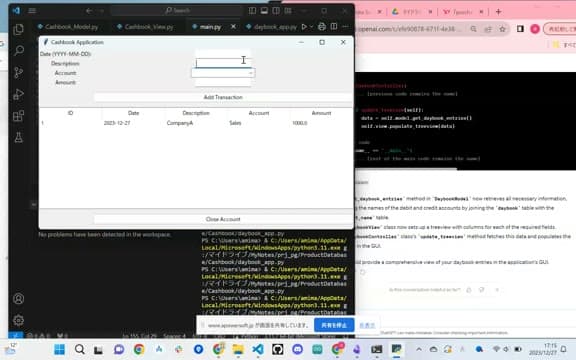
Task: Open VS Code from the taskbar
Action: (258, 349)
